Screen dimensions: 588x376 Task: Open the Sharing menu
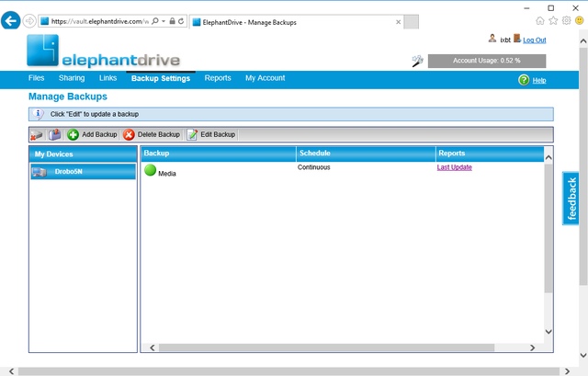[x=72, y=78]
